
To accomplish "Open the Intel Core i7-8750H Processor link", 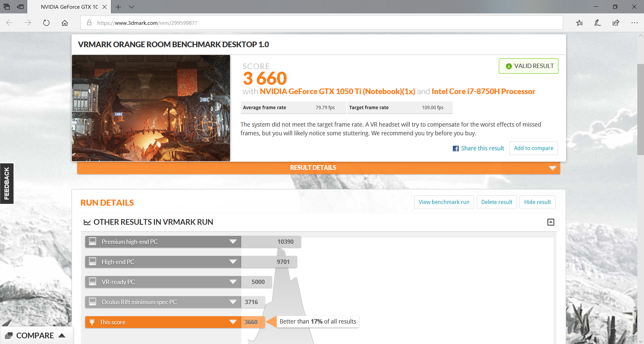I will pos(483,91).
